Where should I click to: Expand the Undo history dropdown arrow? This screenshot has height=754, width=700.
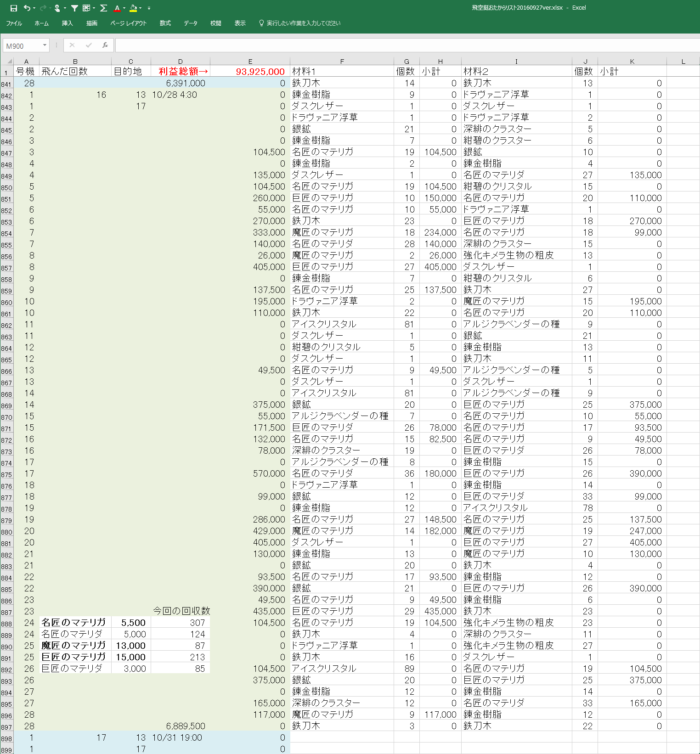click(x=34, y=8)
